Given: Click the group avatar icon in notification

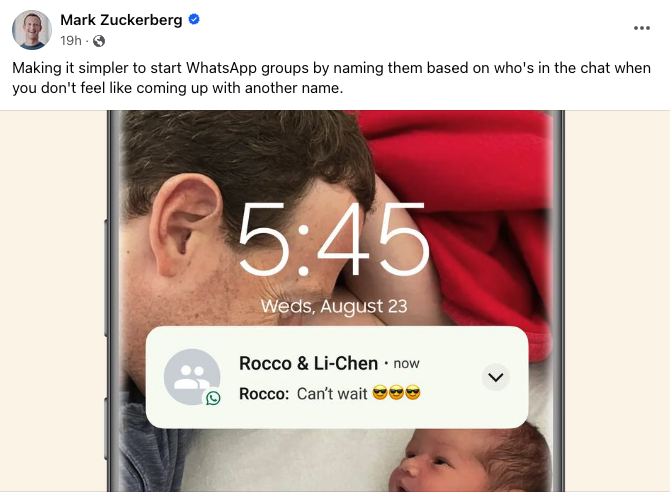Looking at the screenshot, I should pos(192,376).
